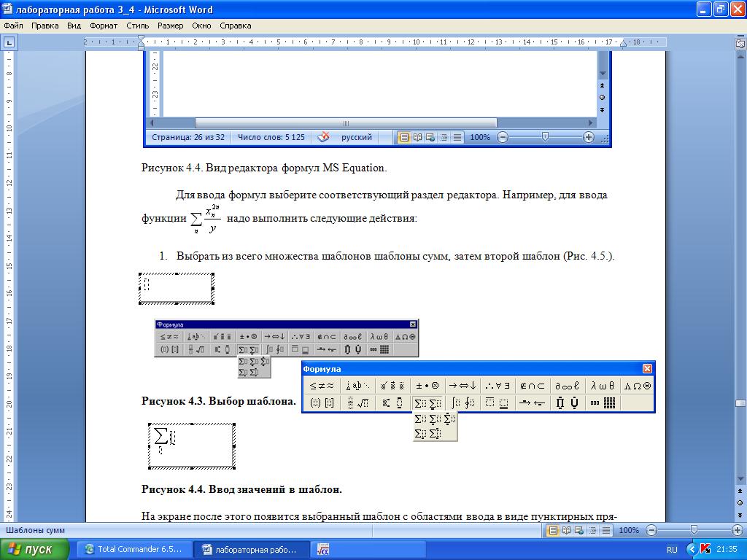
Task: Open embellishments palette in Формула toolbar
Action: coord(393,386)
